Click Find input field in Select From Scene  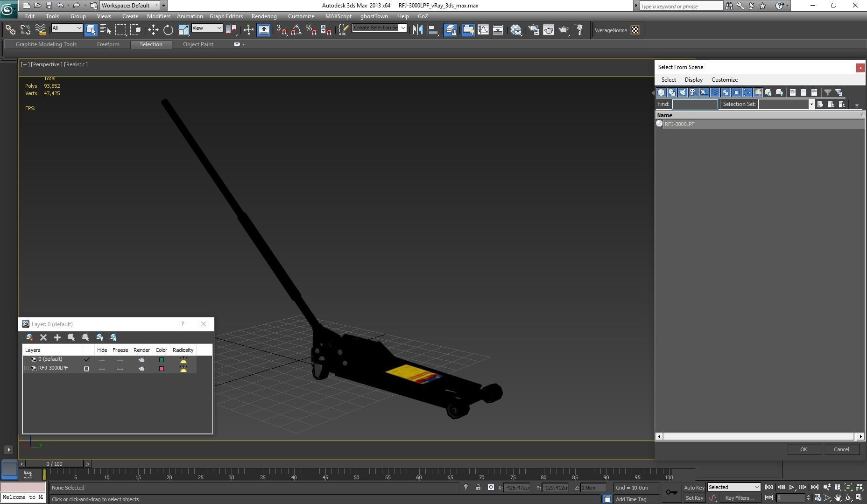(695, 105)
